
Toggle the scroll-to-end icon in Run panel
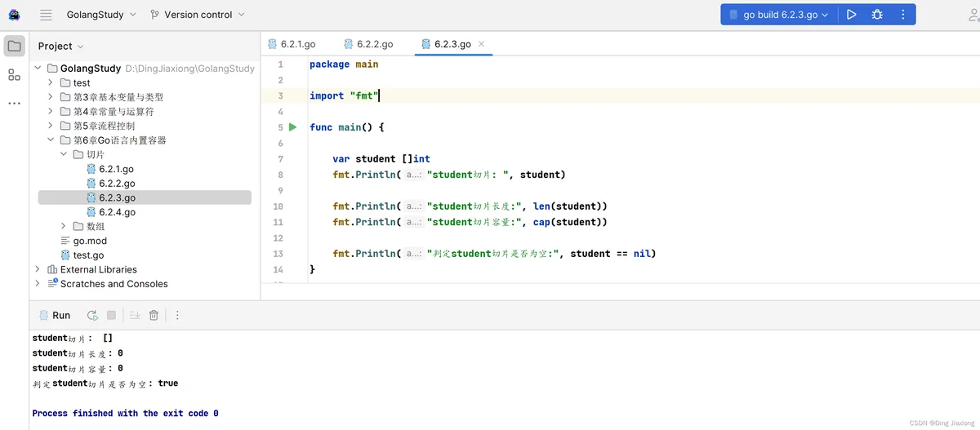coord(135,315)
